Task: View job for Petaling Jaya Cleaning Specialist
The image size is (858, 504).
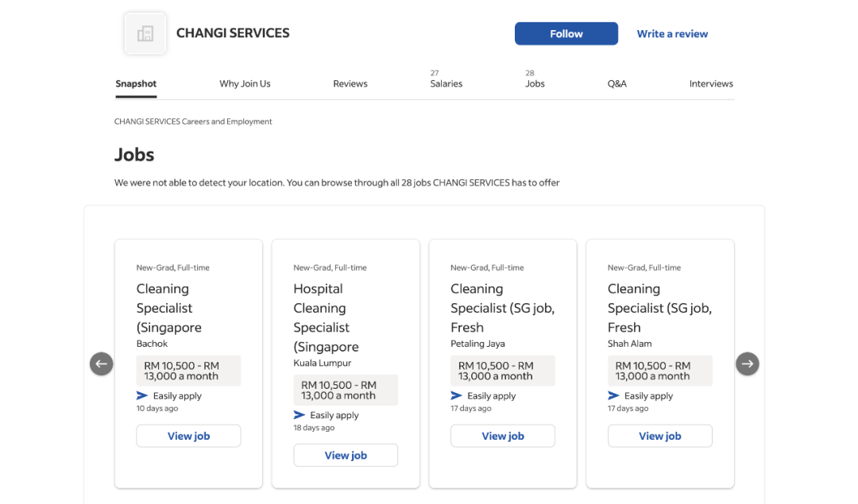Action: point(502,436)
